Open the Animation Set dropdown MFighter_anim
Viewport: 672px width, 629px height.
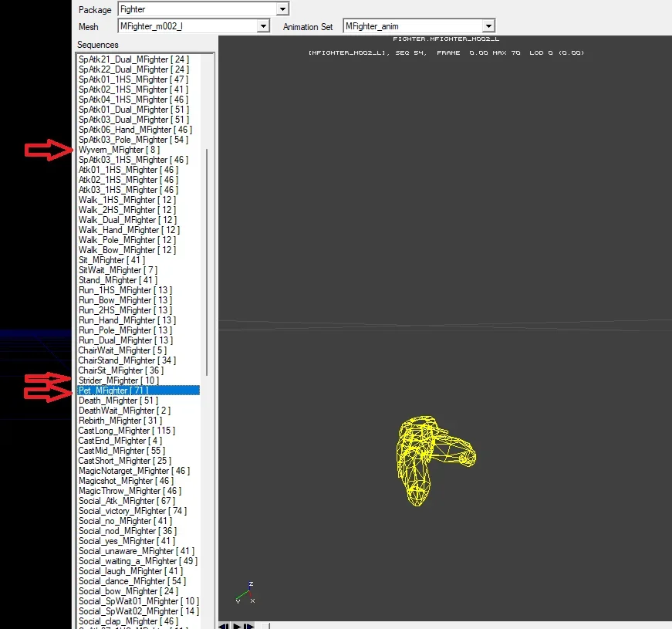point(419,26)
